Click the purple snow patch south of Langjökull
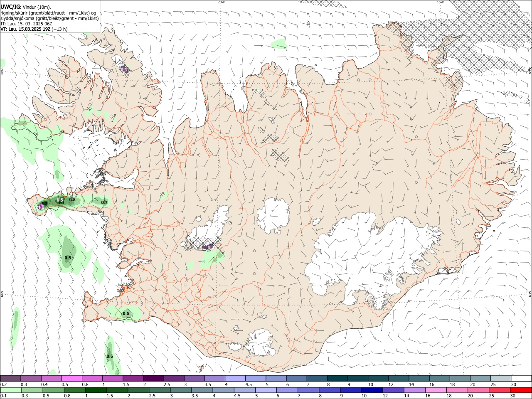The width and height of the screenshot is (532, 399). pyautogui.click(x=208, y=247)
